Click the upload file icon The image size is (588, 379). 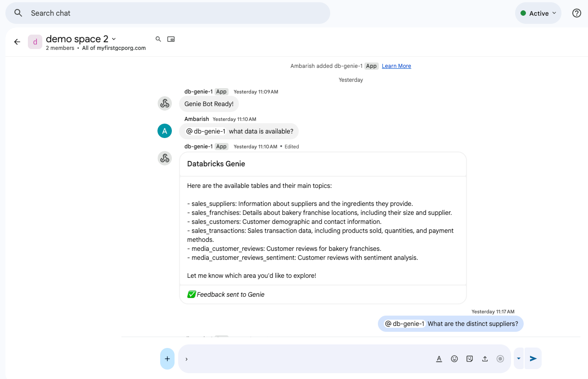(485, 359)
